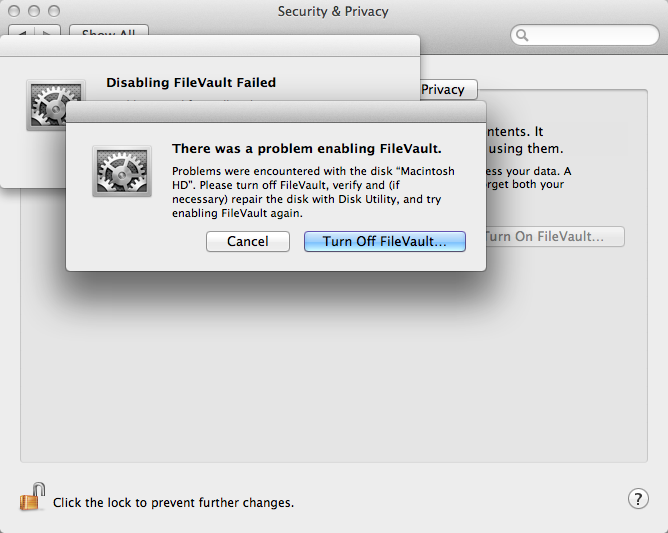Click the Security & Privacy window title
668x533 pixels.
pyautogui.click(x=333, y=11)
